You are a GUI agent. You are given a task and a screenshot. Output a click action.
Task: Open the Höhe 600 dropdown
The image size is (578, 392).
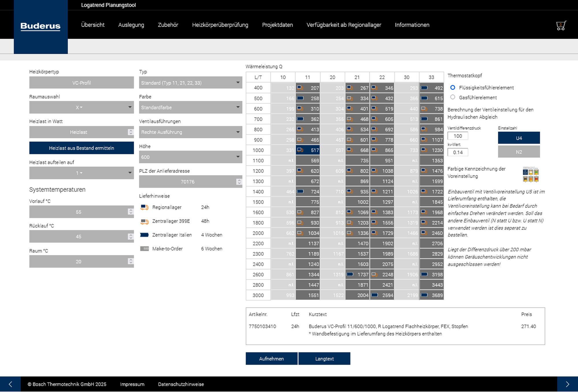(x=190, y=157)
